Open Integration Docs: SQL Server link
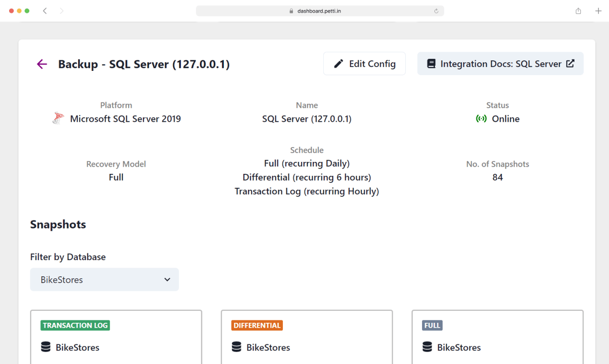609x364 pixels. (501, 64)
